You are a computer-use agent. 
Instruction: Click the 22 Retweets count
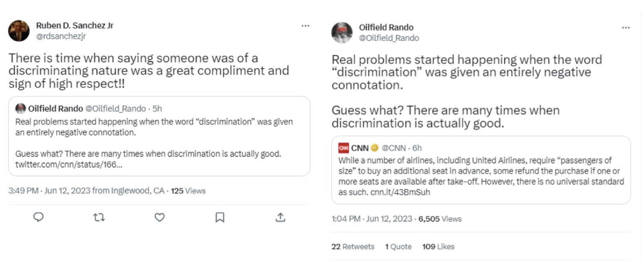tap(353, 246)
